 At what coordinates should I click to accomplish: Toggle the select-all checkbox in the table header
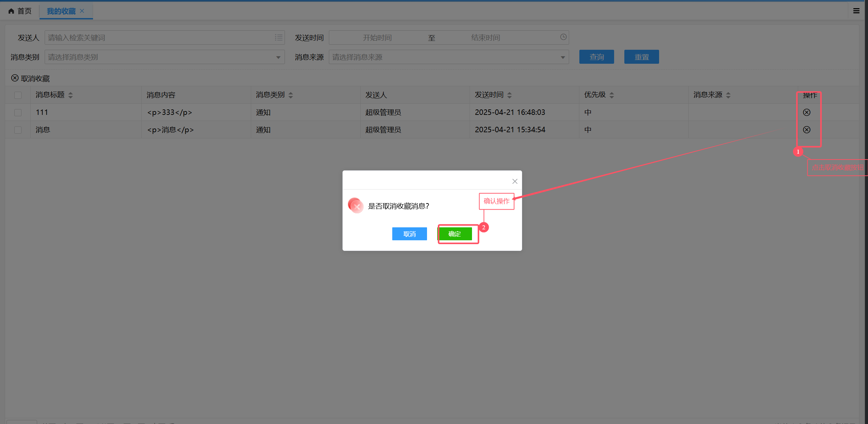pyautogui.click(x=18, y=95)
